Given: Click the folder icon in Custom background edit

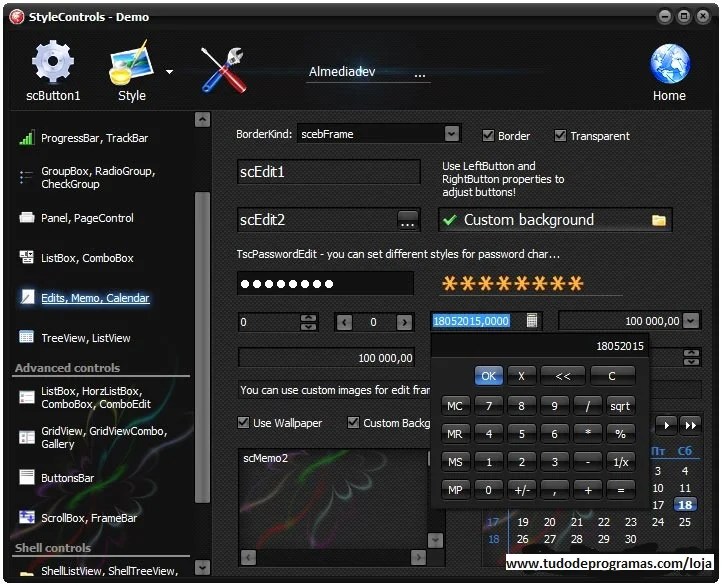Looking at the screenshot, I should tap(659, 220).
